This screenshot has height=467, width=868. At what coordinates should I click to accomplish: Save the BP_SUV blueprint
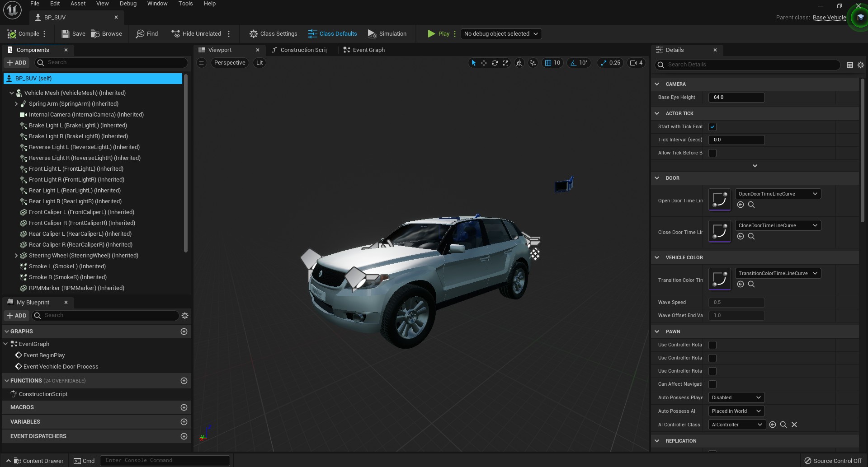click(x=73, y=33)
